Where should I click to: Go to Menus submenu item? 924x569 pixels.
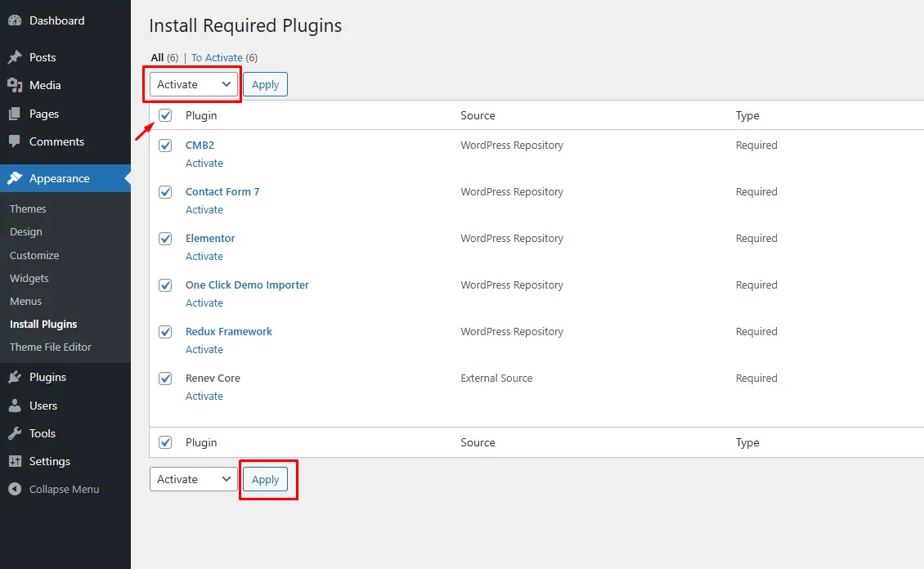pos(25,302)
